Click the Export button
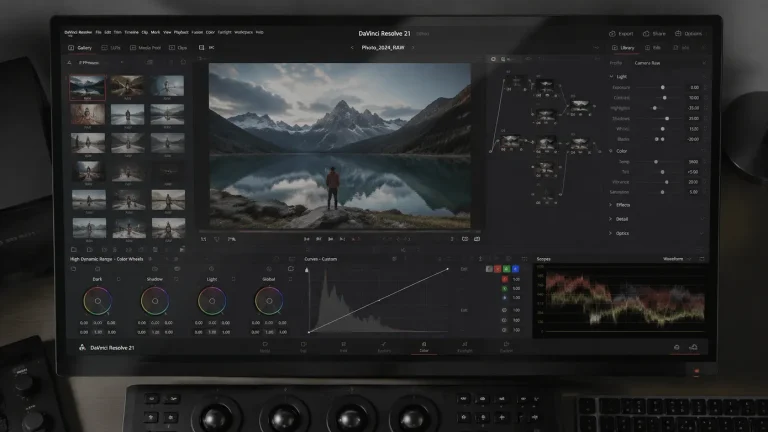This screenshot has width=768, height=432. coord(621,34)
